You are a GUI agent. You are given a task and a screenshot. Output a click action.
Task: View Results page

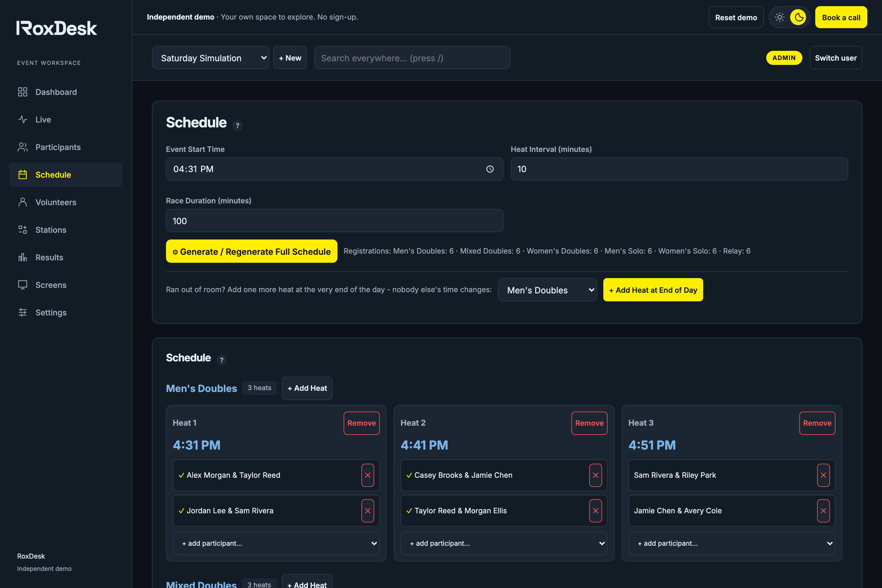[x=66, y=257]
